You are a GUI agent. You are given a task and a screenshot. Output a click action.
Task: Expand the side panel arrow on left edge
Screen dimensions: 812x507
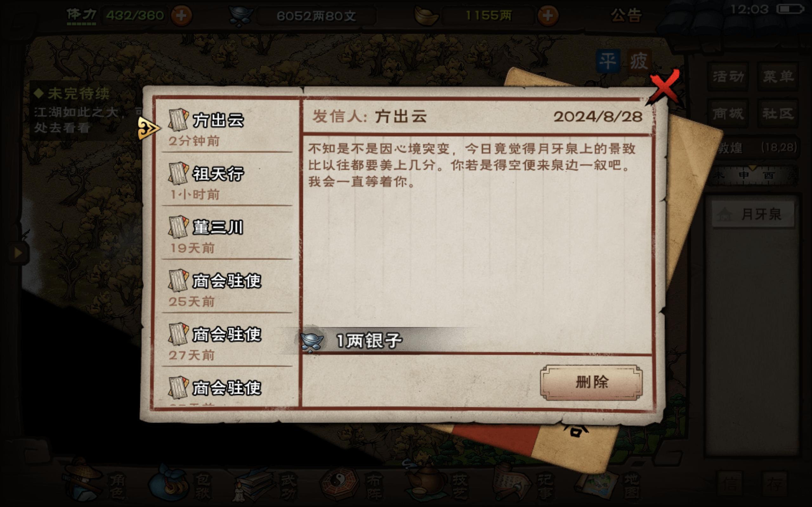[18, 253]
